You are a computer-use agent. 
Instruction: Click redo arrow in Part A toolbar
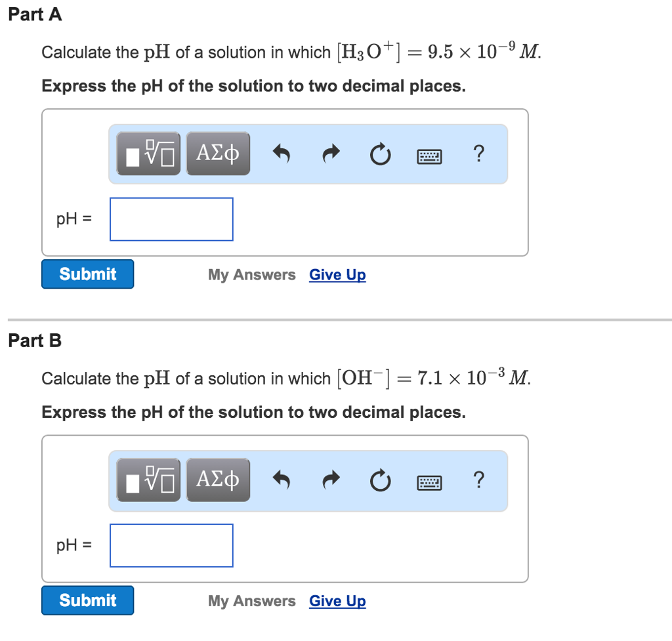coord(331,154)
